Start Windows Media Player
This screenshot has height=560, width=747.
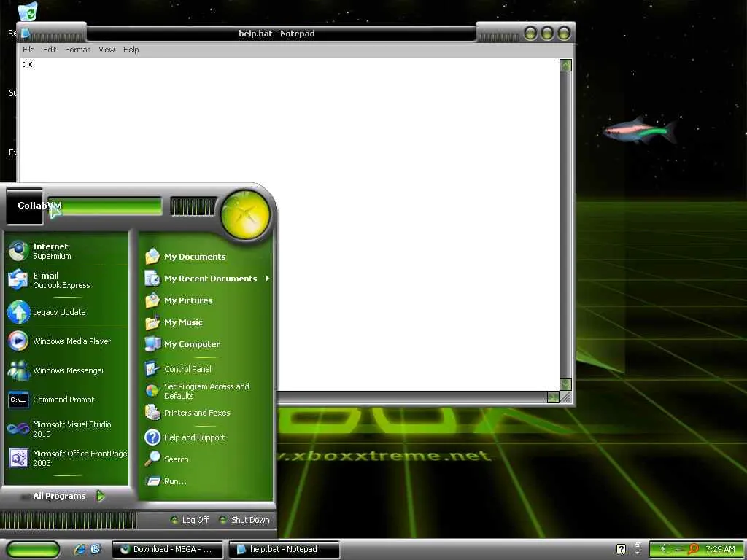tap(66, 341)
